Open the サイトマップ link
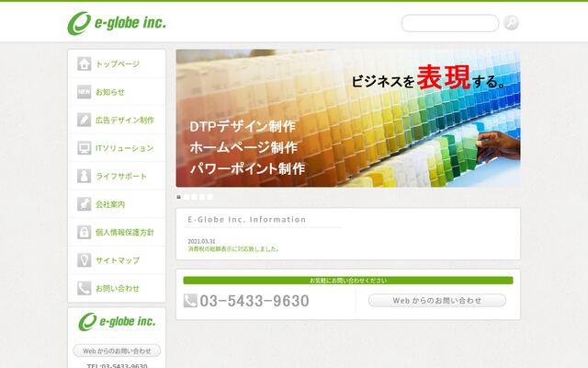The image size is (588, 368). coord(117,259)
